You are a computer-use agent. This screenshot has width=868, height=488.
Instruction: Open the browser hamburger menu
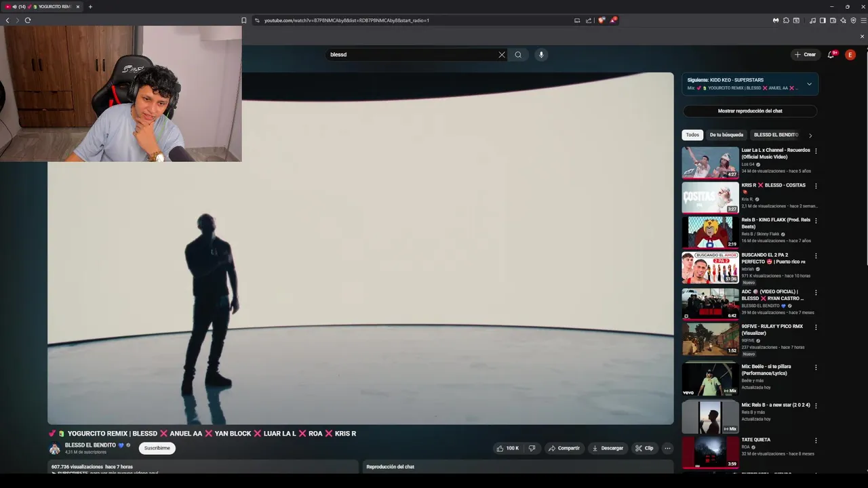pos(863,20)
